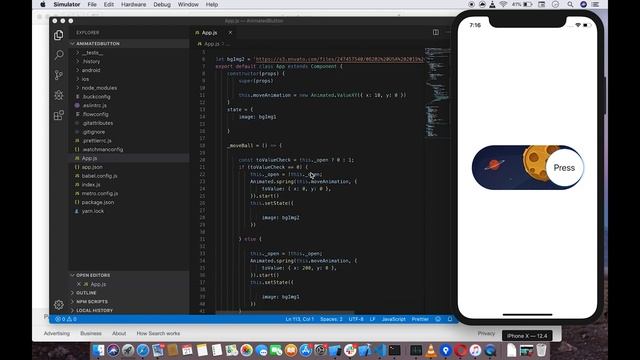Click the Prettier status bar item
Screen dimensions: 640x360
(x=420, y=319)
